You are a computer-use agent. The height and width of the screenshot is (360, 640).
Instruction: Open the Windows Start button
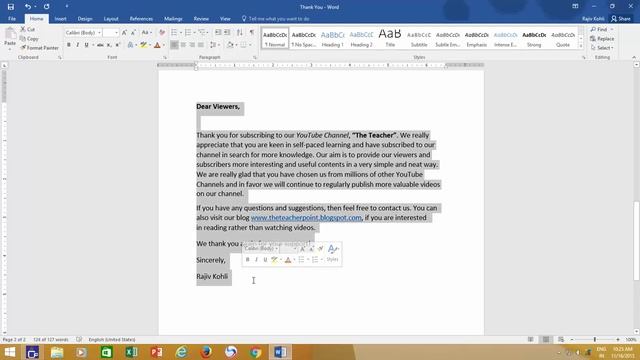pyautogui.click(x=10, y=352)
